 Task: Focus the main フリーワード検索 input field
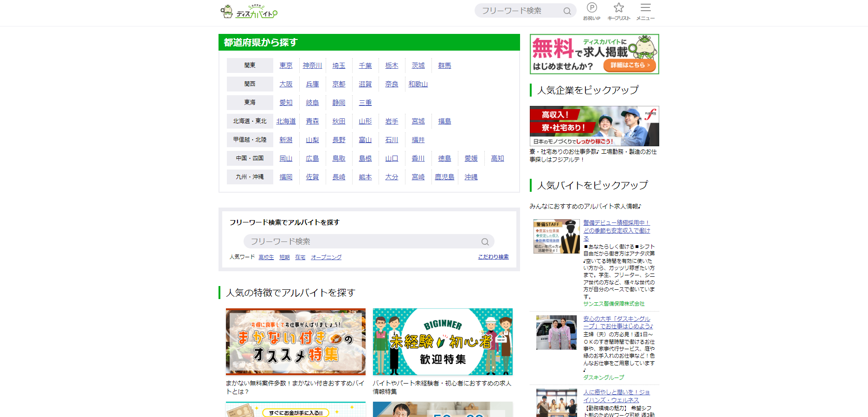coord(369,241)
